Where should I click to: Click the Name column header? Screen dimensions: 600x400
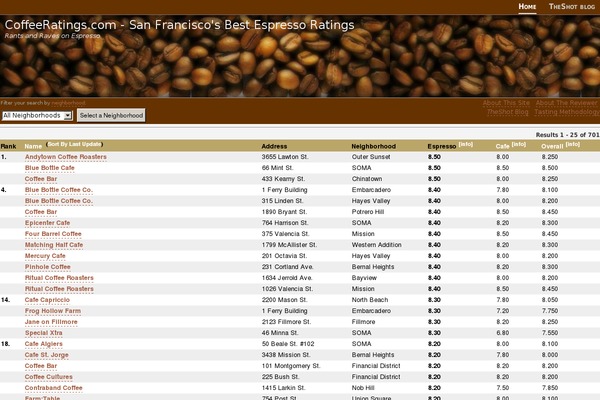[x=33, y=146]
